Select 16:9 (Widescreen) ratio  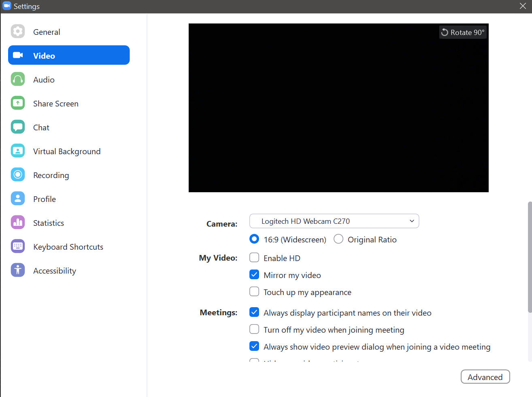[254, 239]
